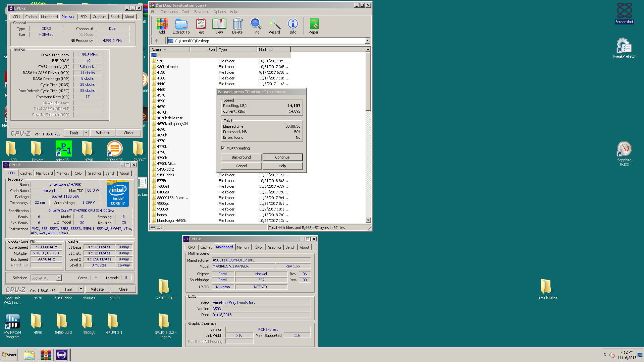The image size is (644, 362).
Task: Click the Info toolbar icon
Action: (x=293, y=26)
